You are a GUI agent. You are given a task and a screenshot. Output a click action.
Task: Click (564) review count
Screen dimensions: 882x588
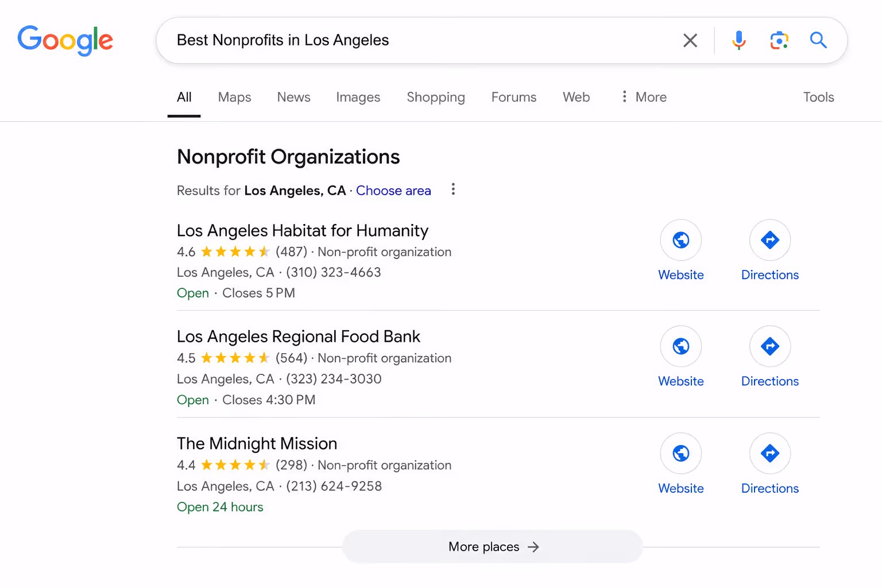pyautogui.click(x=291, y=358)
